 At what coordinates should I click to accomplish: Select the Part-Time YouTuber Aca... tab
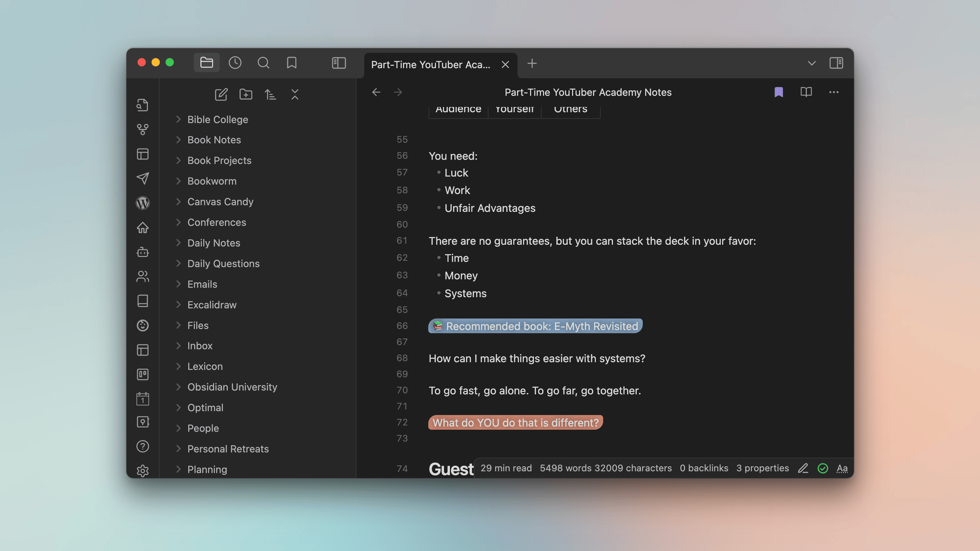441,64
